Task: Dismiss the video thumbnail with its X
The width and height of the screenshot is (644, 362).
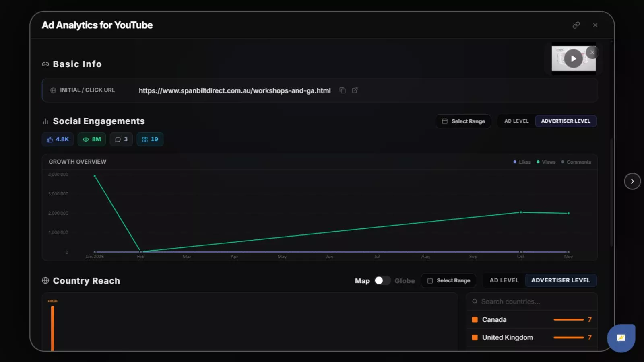Action: (592, 52)
